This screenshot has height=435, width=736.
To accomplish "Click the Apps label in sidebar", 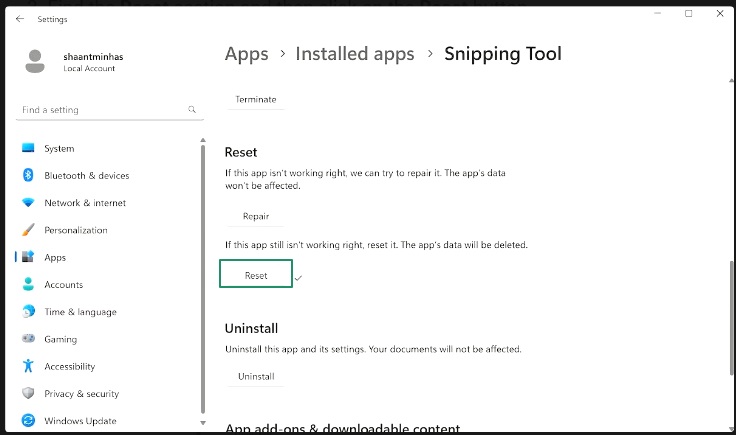I will 55,257.
